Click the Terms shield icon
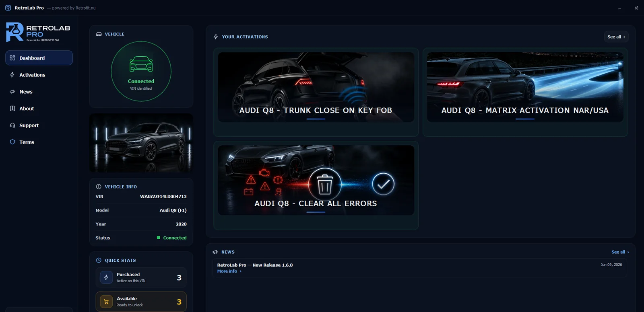 (x=12, y=142)
